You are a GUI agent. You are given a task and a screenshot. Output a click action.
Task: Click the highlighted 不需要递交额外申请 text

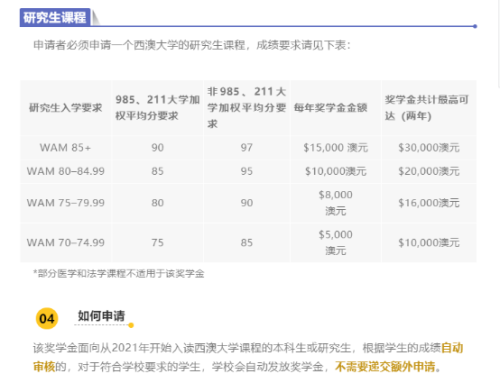tap(385, 367)
